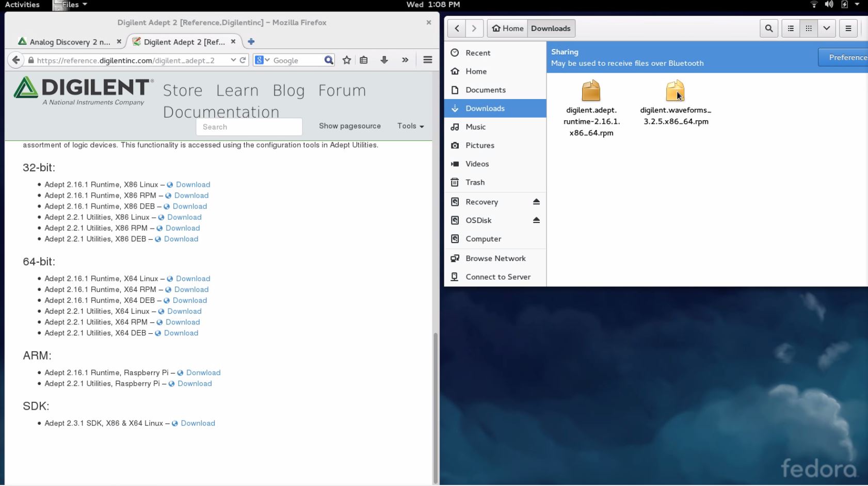Viewport: 868px width, 486px height.
Task: Open the Forum link on Digilent
Action: click(x=342, y=90)
